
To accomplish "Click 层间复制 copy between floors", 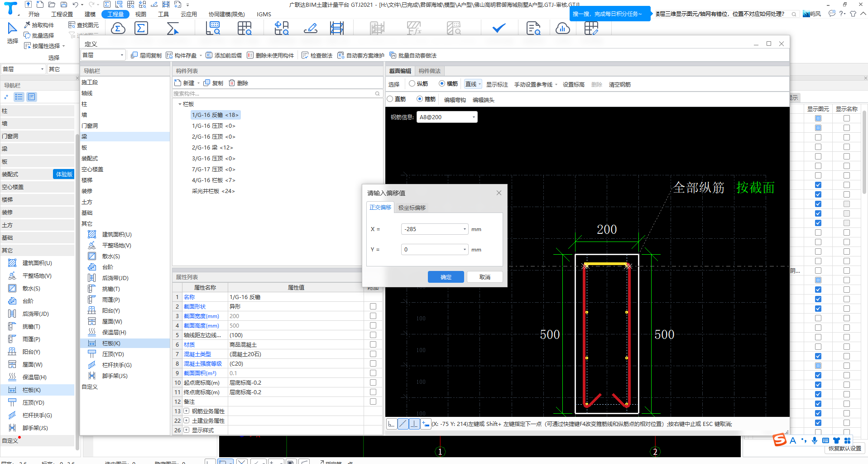I will [146, 55].
